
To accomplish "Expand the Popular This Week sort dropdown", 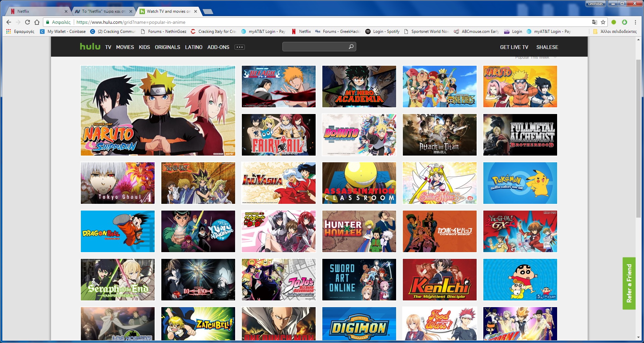I will (x=536, y=58).
